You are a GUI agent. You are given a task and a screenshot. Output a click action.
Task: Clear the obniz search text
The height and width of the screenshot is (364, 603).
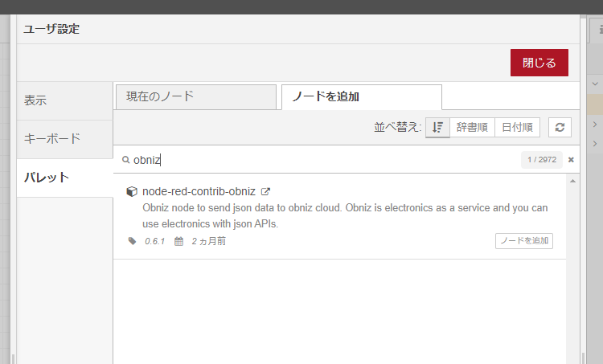point(571,160)
